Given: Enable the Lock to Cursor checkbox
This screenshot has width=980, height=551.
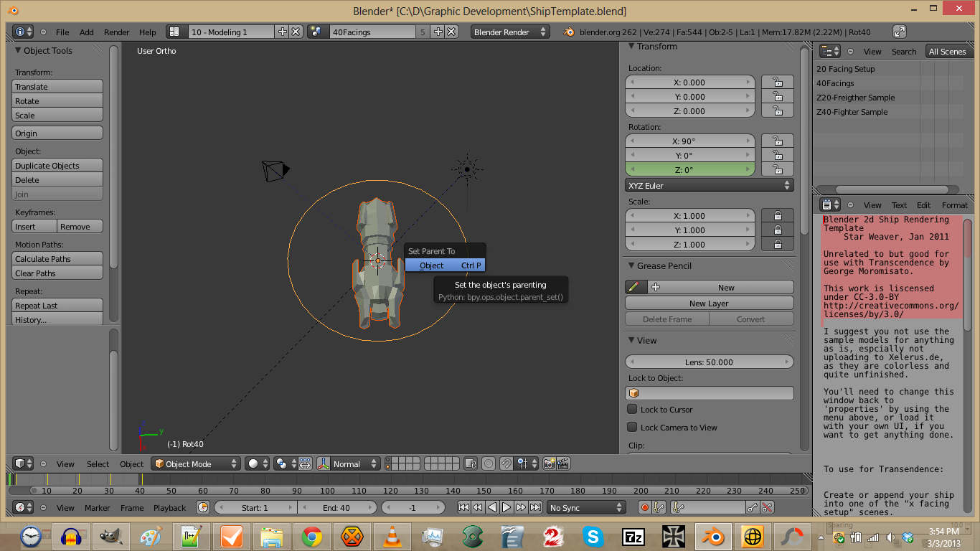Looking at the screenshot, I should 632,409.
